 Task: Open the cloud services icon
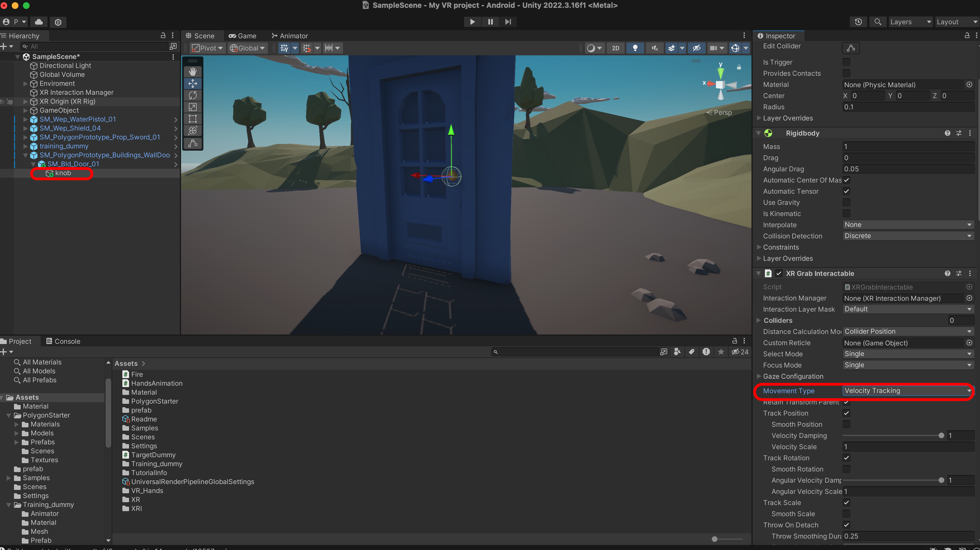tap(39, 22)
